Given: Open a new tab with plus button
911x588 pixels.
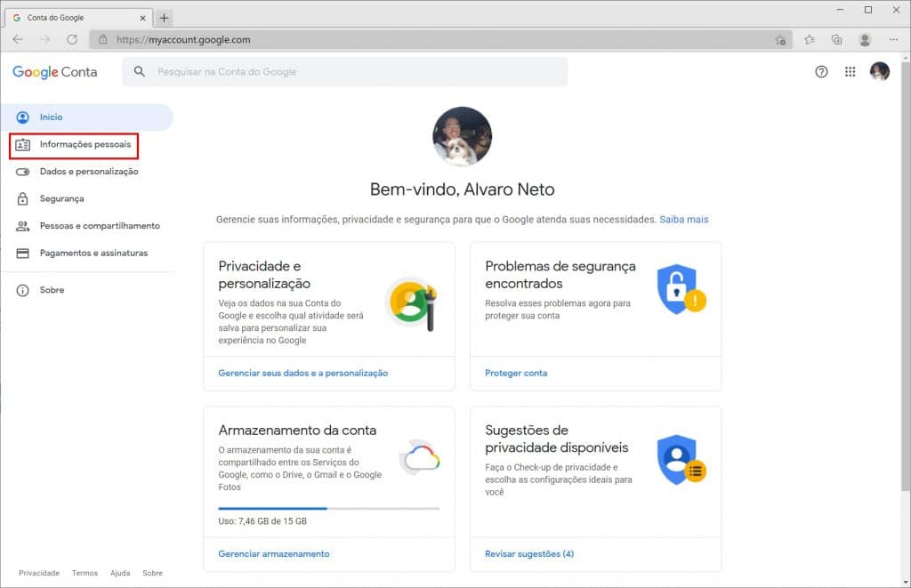Looking at the screenshot, I should coord(164,18).
